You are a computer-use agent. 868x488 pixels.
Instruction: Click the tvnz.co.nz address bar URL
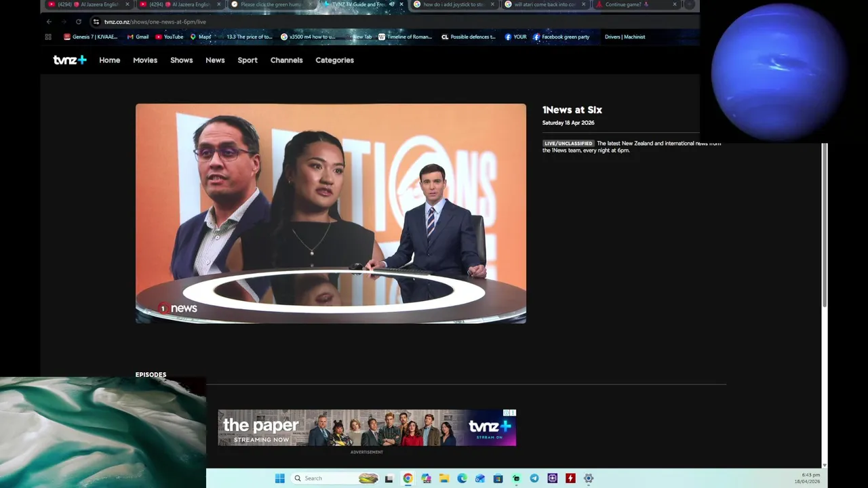pos(155,22)
